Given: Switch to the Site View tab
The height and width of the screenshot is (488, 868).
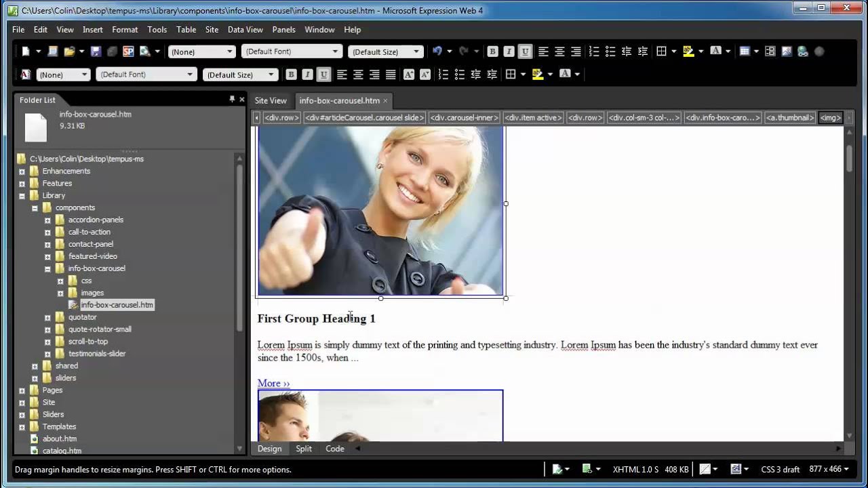Looking at the screenshot, I should [271, 100].
